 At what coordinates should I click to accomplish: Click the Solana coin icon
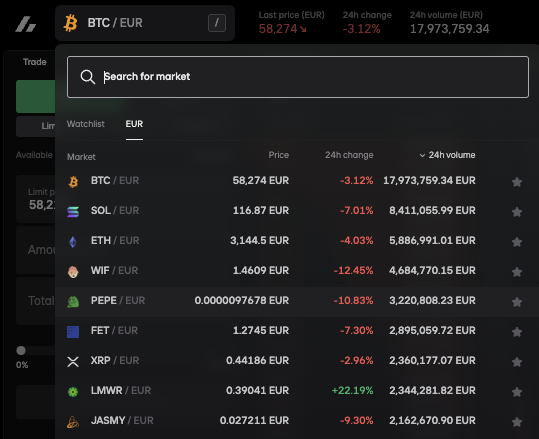pyautogui.click(x=73, y=212)
